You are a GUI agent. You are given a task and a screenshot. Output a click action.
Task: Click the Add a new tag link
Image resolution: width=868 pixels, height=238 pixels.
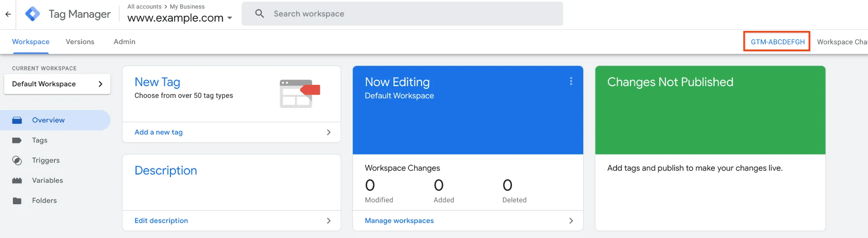pos(159,132)
